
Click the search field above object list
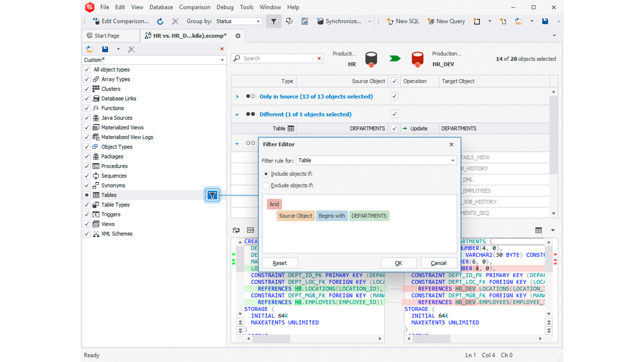277,58
